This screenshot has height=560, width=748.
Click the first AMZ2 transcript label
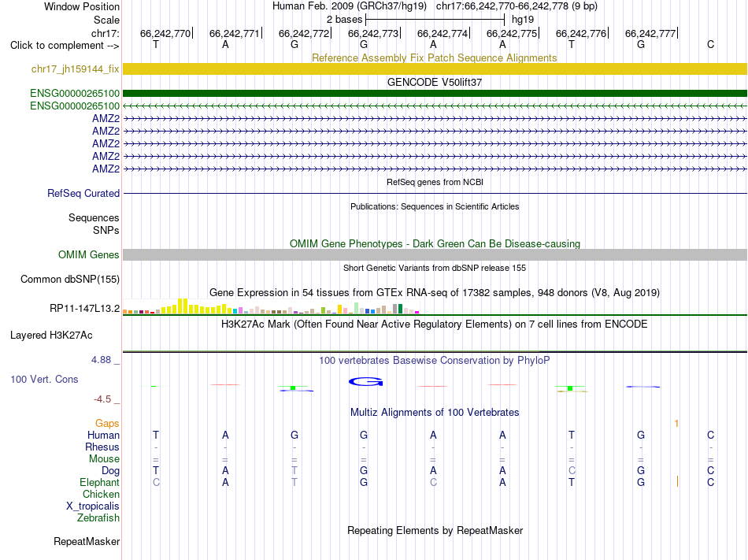tap(106, 118)
